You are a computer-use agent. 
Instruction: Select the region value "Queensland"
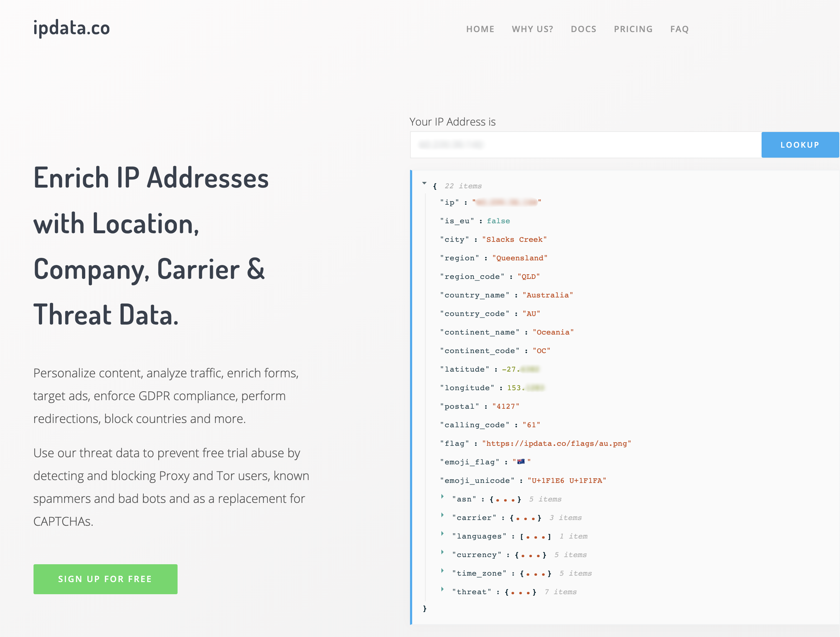519,258
